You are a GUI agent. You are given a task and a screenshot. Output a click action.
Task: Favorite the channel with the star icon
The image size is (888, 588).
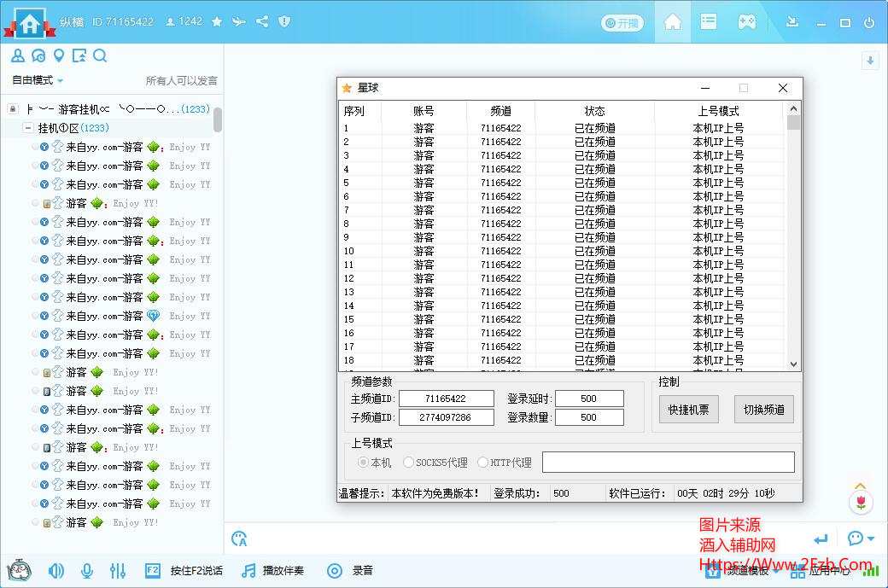216,21
